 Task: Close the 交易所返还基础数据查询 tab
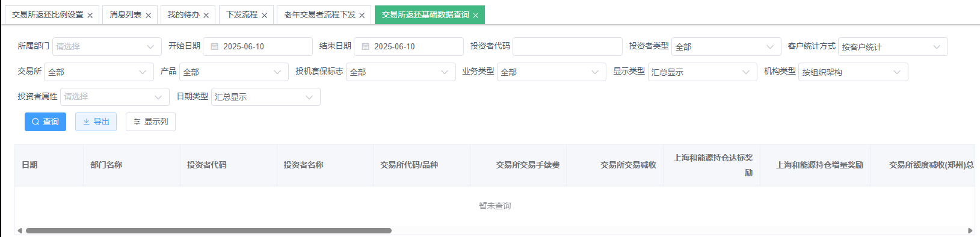click(x=476, y=16)
